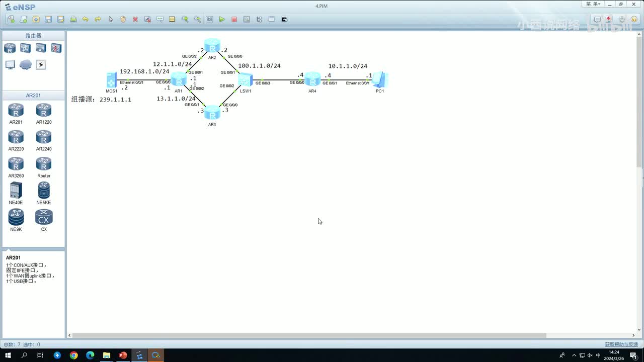Click the 获取帮助与反馈 link
The width and height of the screenshot is (644, 362).
click(621, 344)
